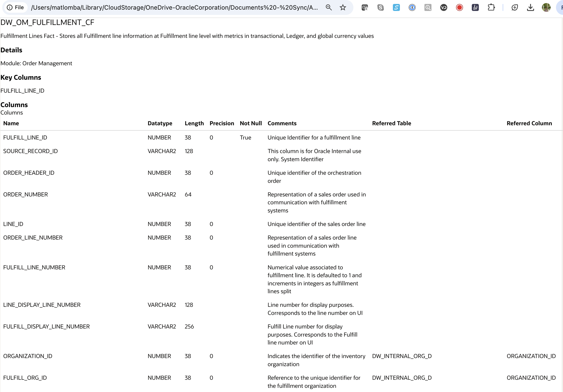Bookmark this page with the star icon

pos(343,8)
